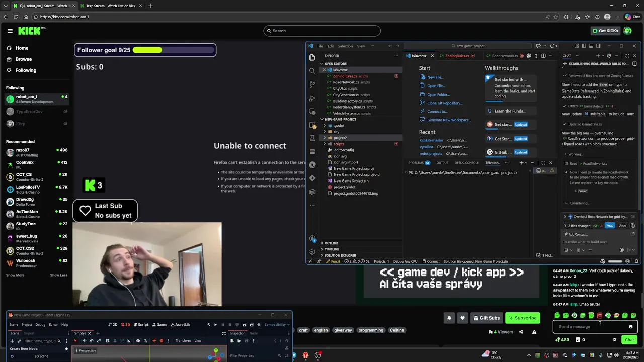Click the Kick logo at top left
The image size is (644, 362).
(31, 31)
